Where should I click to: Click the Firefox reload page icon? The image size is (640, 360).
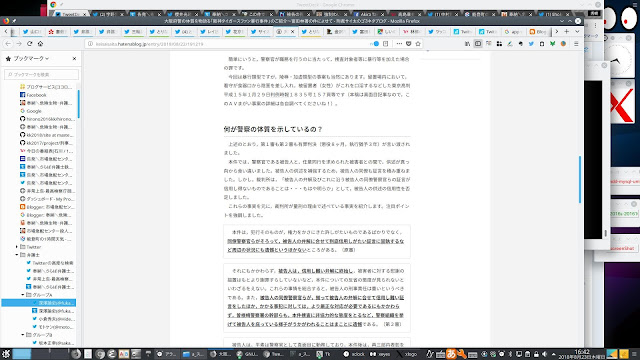[x=30, y=44]
